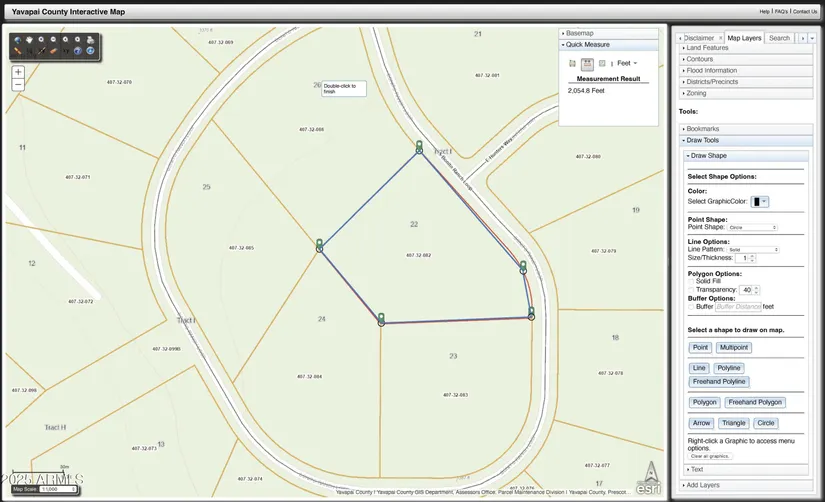Click the print map icon
The image size is (825, 502).
90,40
